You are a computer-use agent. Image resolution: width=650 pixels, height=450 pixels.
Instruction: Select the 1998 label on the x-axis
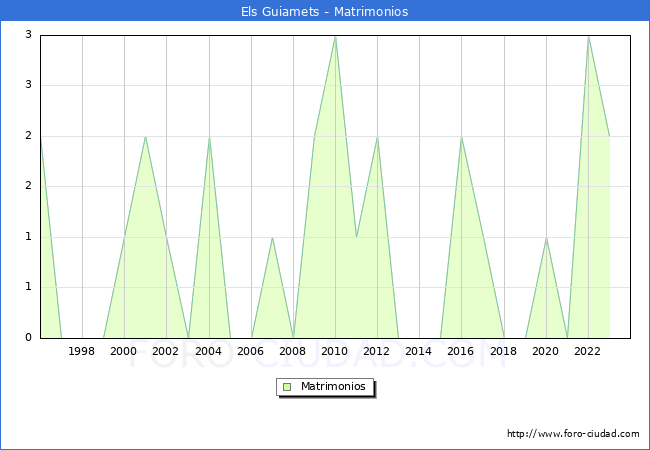point(82,351)
